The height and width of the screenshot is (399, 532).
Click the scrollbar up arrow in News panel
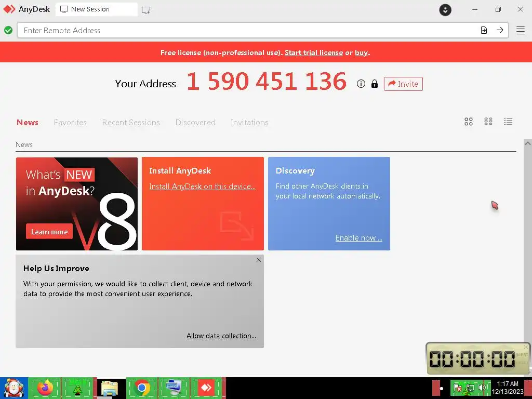click(x=528, y=143)
